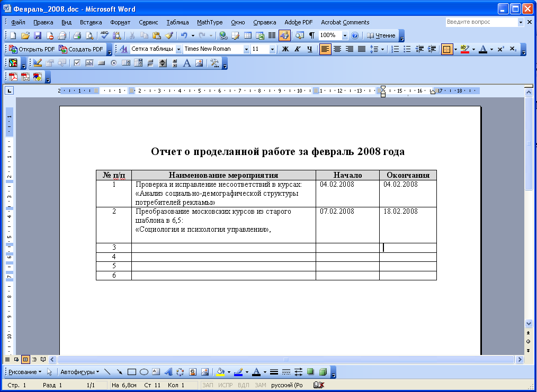The image size is (537, 392).
Task: Insert hyperlink globe icon
Action: point(223,35)
